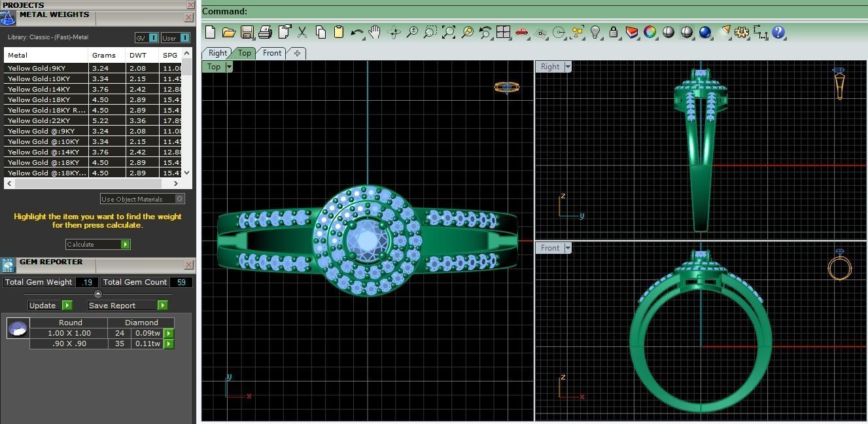Select the Yellow Gold @:10KY row
This screenshot has height=424, width=868.
pos(94,141)
